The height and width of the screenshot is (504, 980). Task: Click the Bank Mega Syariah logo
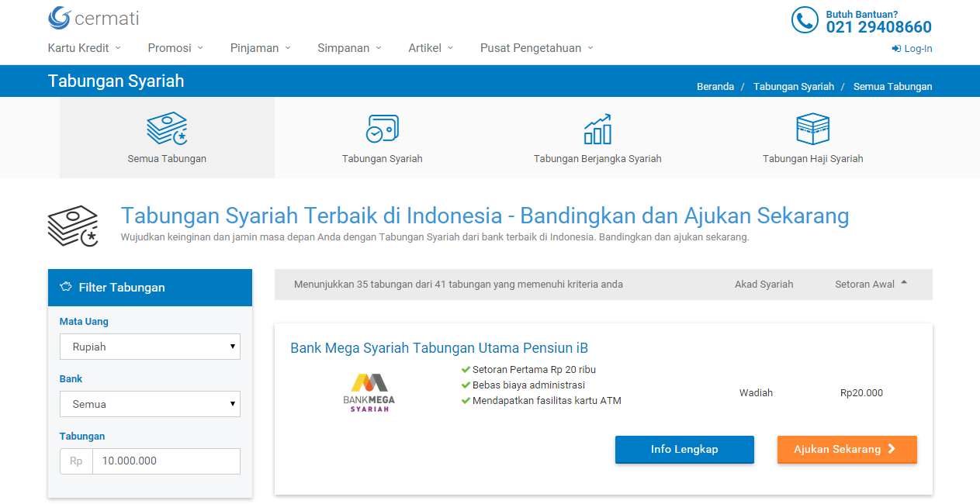pyautogui.click(x=369, y=392)
